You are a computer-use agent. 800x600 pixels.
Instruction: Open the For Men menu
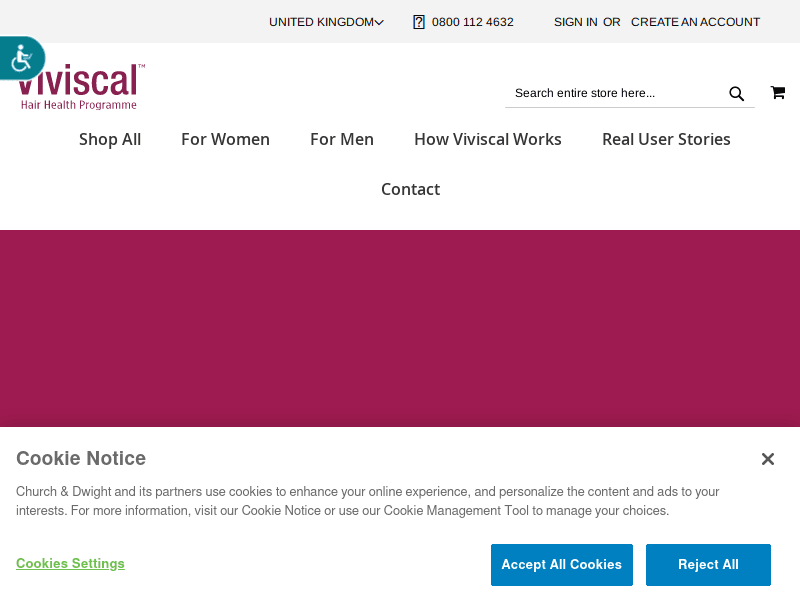coord(342,139)
